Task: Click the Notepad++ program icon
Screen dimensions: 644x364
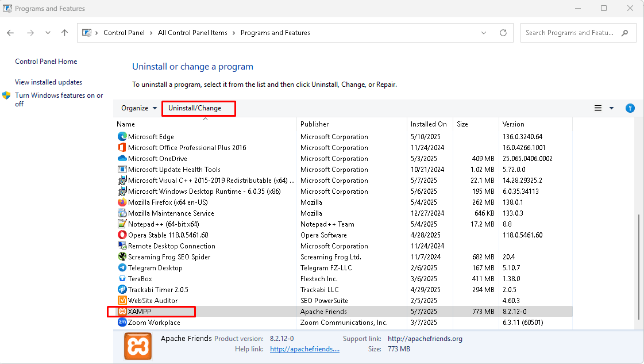Action: pos(122,224)
